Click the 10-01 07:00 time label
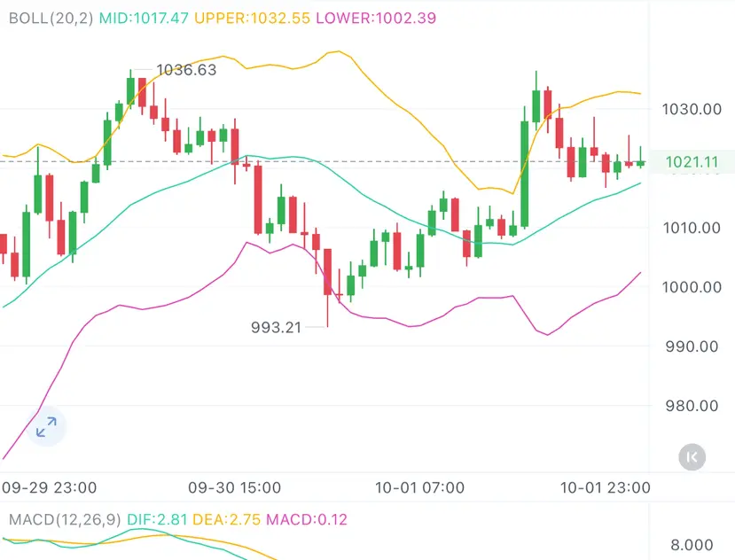This screenshot has height=560, width=735. 419,487
